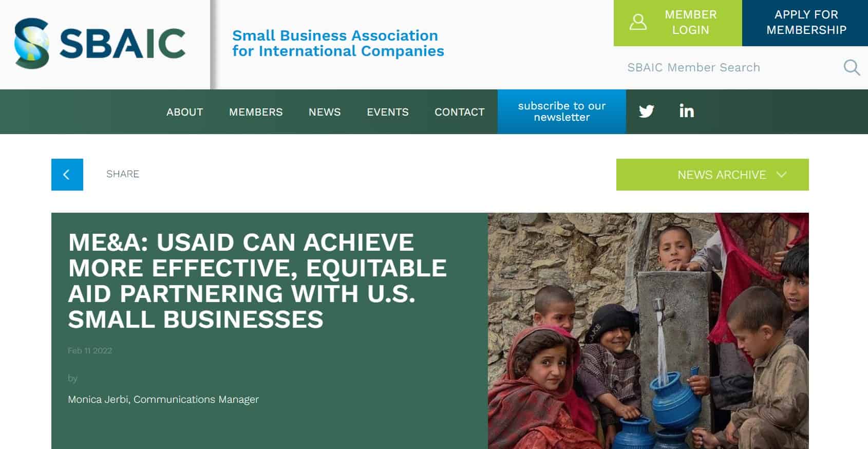
Task: Click the Member Login button
Action: coord(678,23)
